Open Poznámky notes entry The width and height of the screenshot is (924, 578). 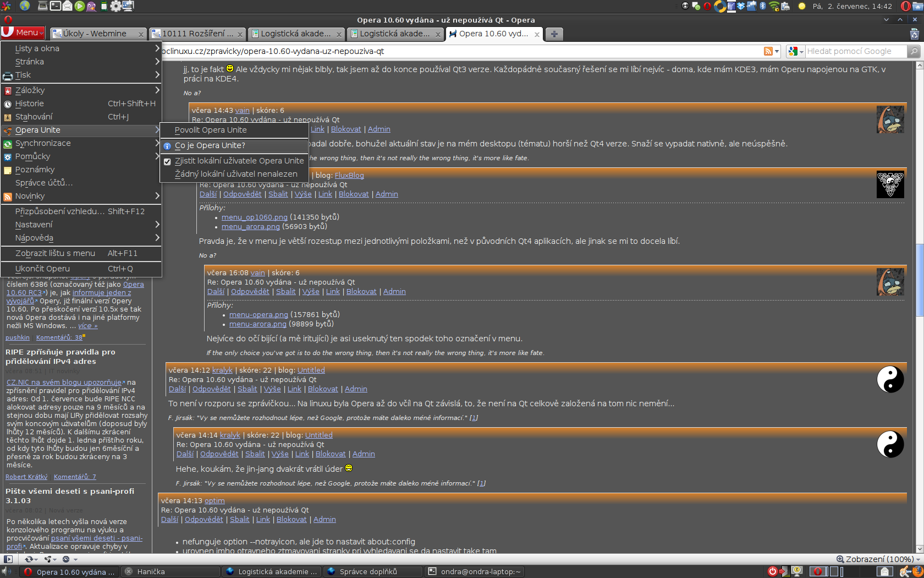point(81,170)
